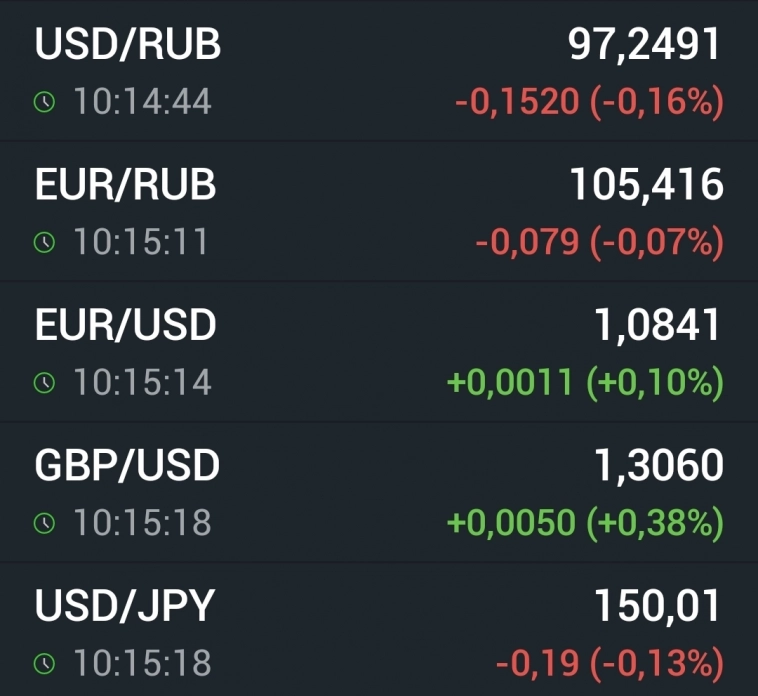Screen dimensions: 758x696
Task: Select the USD/JPY pair label
Action: point(125,605)
